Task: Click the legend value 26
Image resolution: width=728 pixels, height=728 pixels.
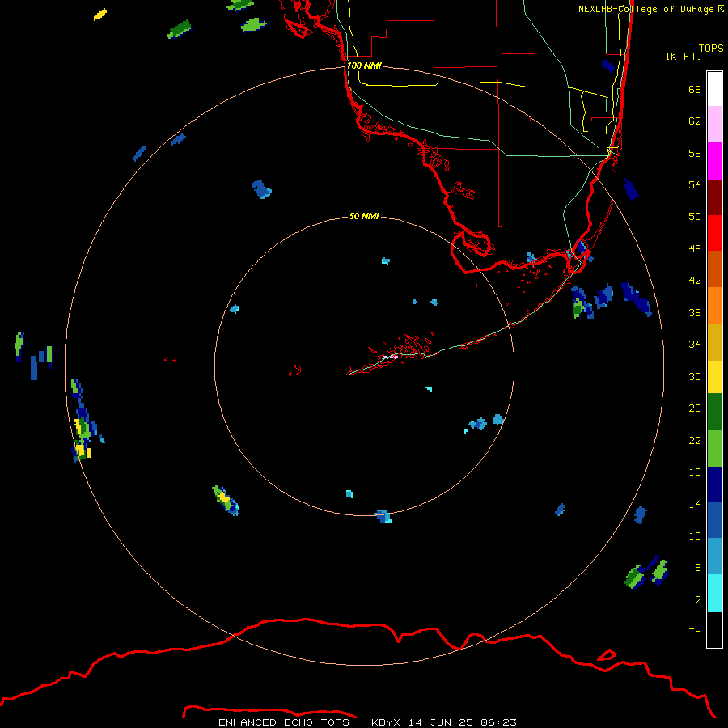Action: coord(695,408)
